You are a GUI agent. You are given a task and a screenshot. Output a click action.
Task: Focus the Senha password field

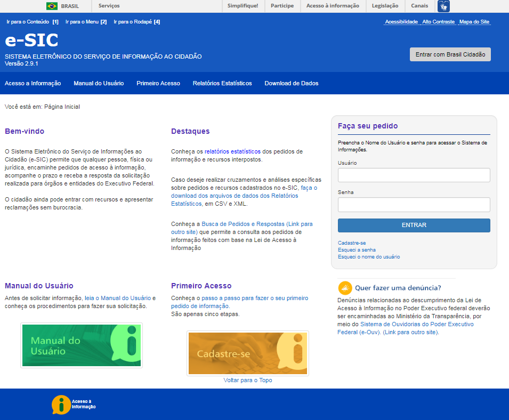pos(414,205)
